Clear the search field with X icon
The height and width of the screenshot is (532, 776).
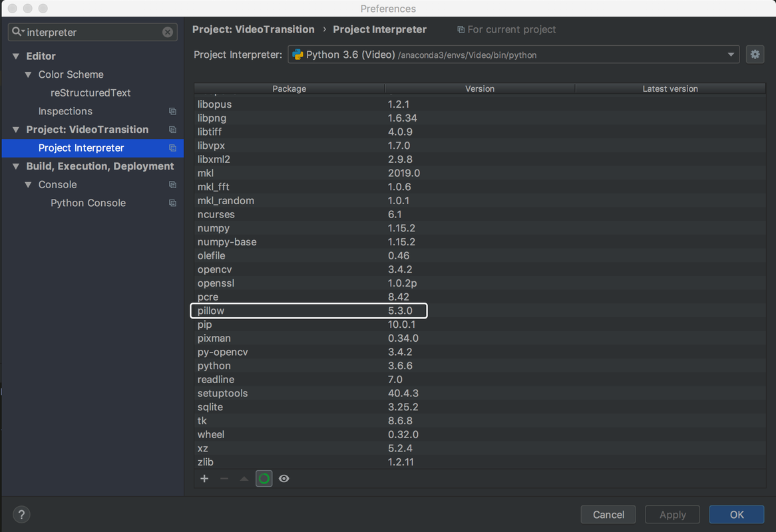pyautogui.click(x=168, y=32)
